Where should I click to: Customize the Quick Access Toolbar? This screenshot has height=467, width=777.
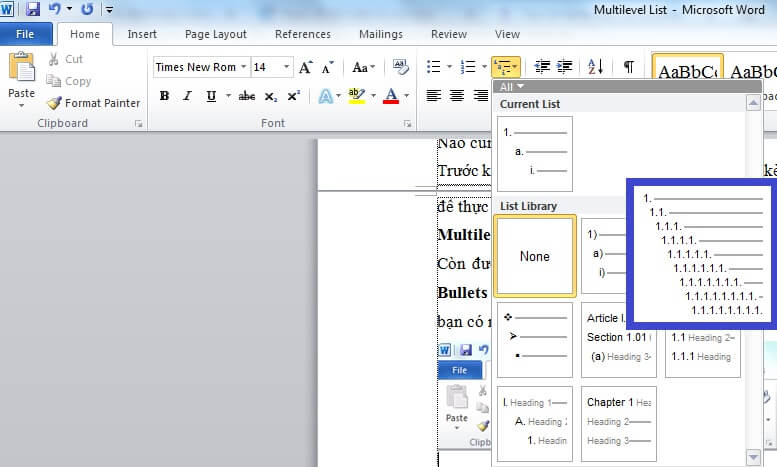[x=110, y=9]
